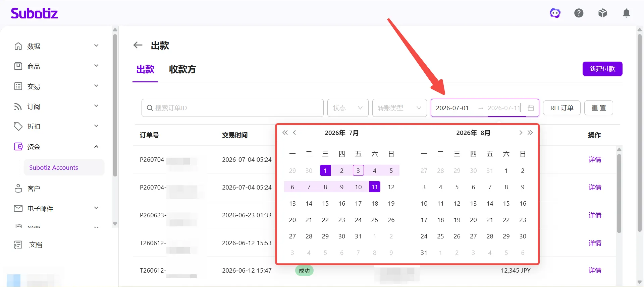Click the 电子邮件 envelope icon

(18, 208)
